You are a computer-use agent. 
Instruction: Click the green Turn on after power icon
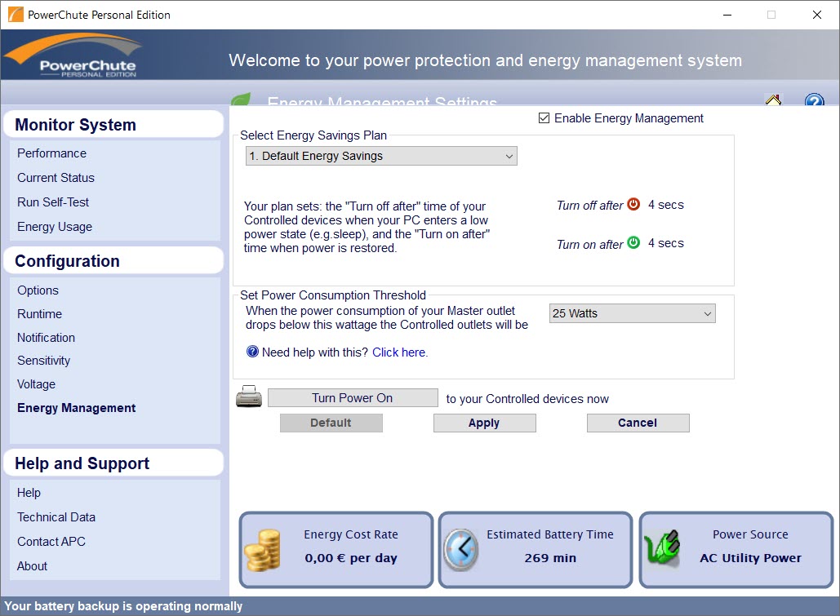633,242
